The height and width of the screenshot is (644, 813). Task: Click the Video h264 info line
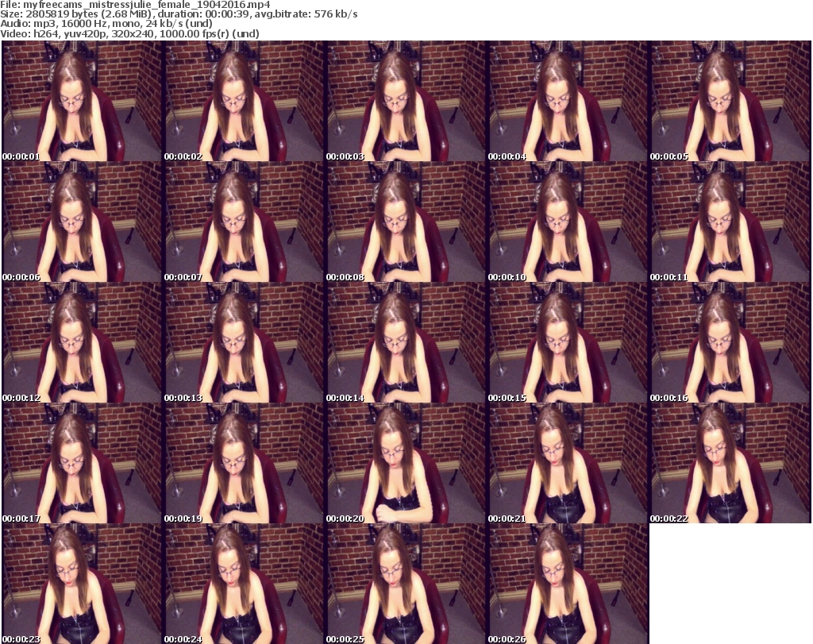[129, 33]
